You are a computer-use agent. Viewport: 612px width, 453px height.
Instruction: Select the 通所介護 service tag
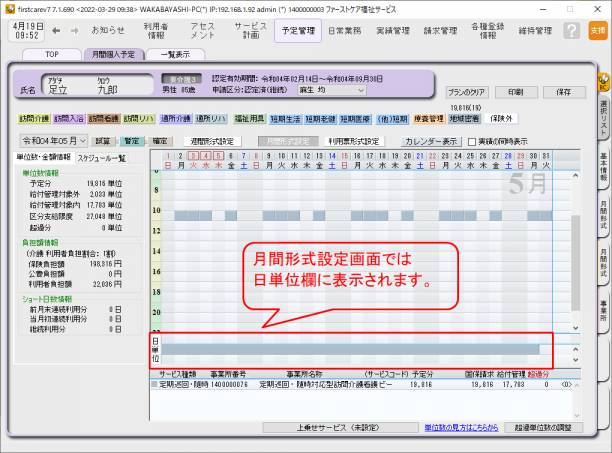click(176, 118)
